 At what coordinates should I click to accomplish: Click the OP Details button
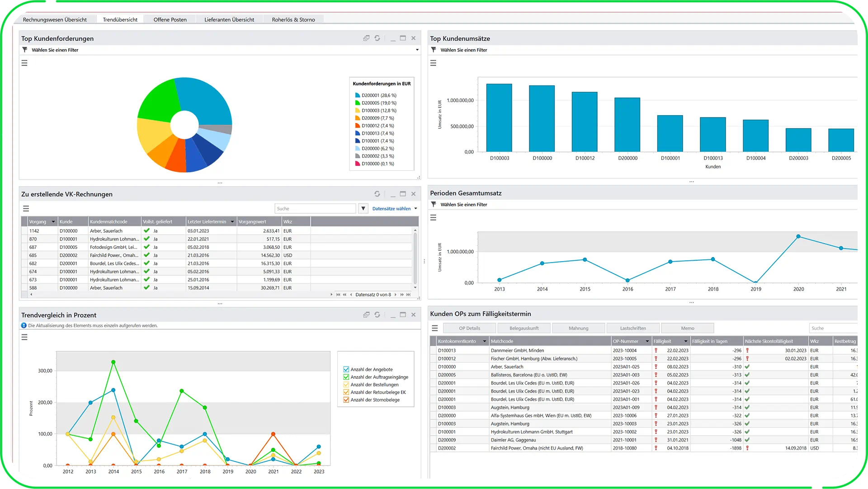click(x=469, y=329)
